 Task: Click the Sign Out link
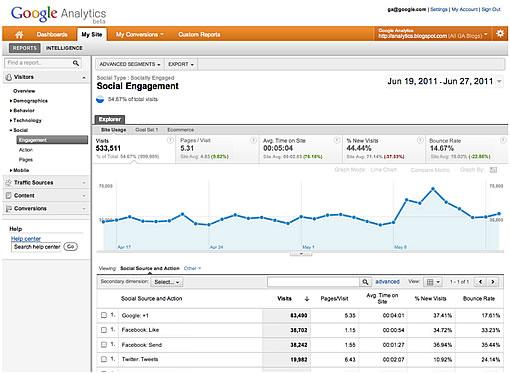pos(491,9)
